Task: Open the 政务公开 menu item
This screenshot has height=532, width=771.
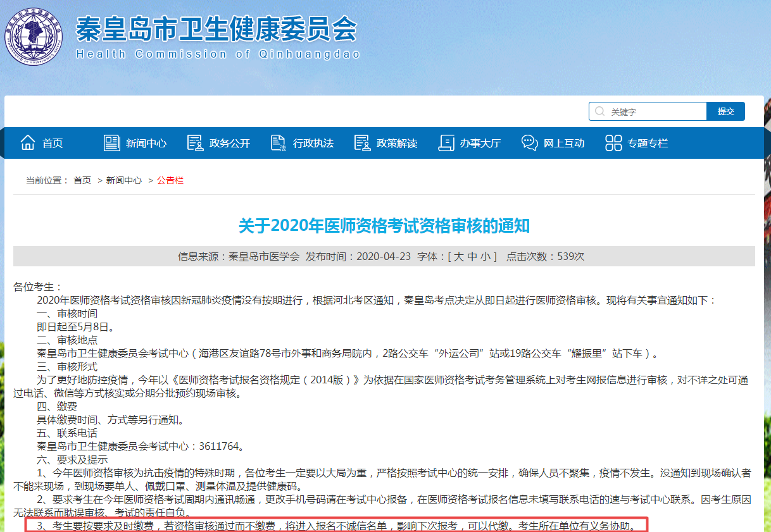Action: click(230, 143)
